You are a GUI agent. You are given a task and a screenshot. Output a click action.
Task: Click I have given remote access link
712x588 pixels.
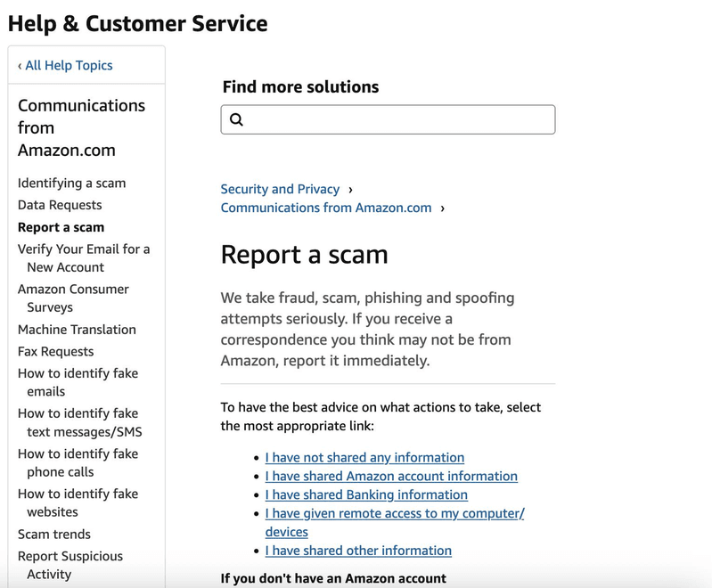394,513
